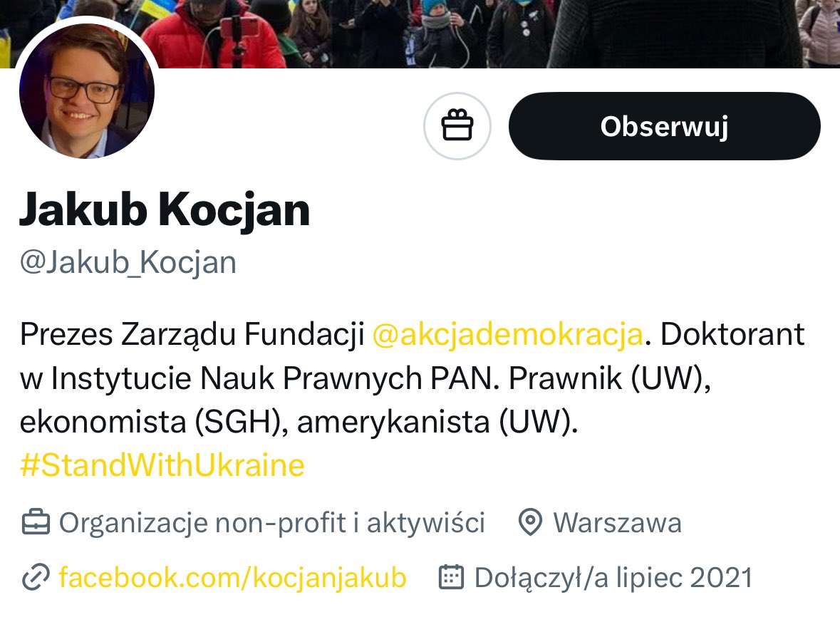Click the Dołączył/a lipiec 2021 text

pos(614,578)
